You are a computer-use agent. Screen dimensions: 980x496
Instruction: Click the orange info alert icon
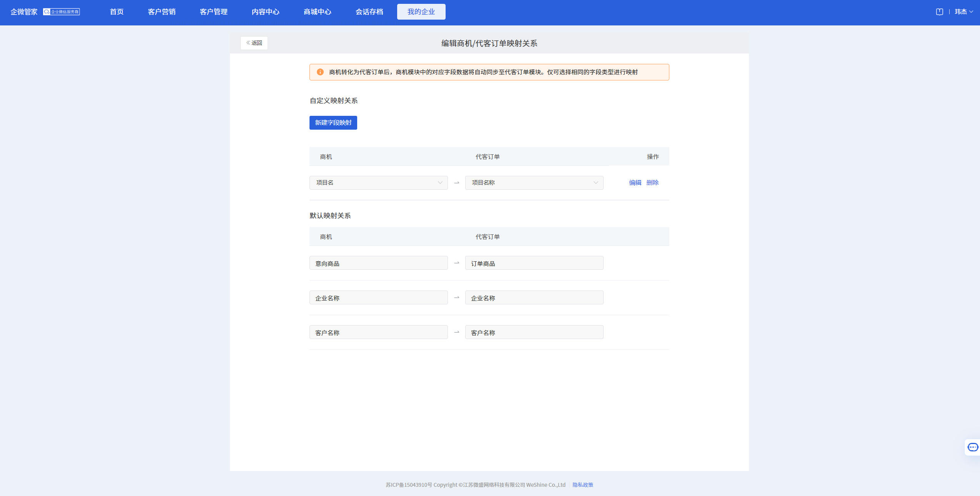pos(320,72)
